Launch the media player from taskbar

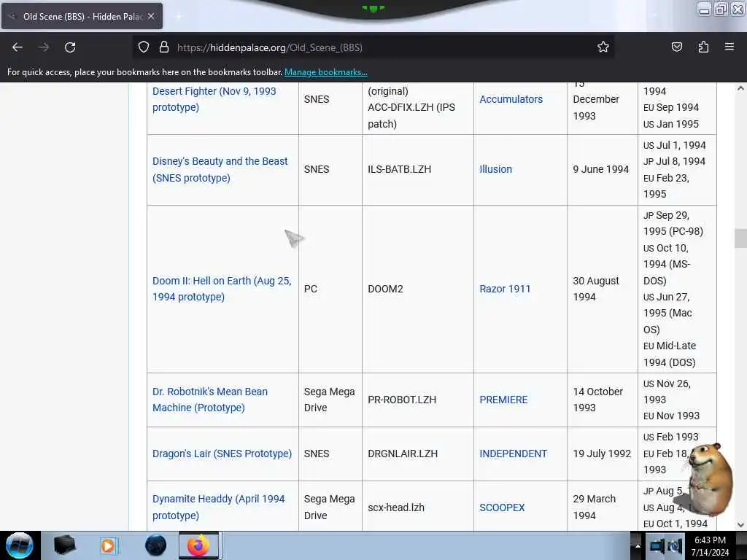[109, 545]
